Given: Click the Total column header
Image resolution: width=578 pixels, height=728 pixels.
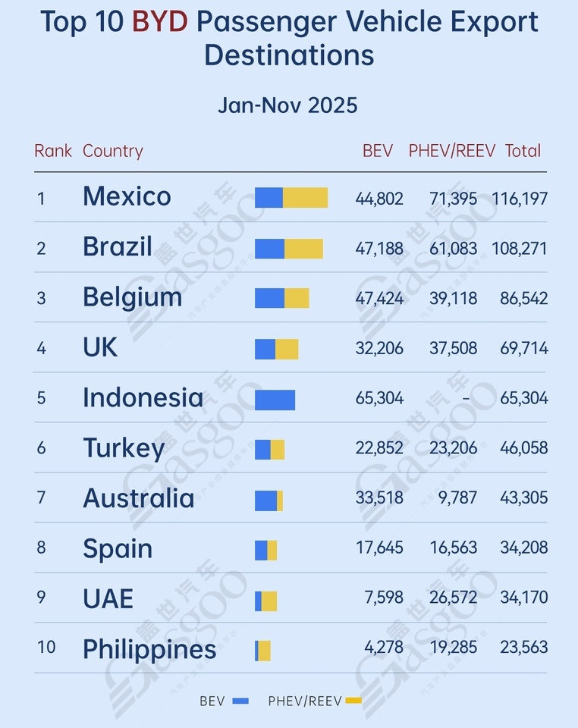Looking at the screenshot, I should 523,151.
